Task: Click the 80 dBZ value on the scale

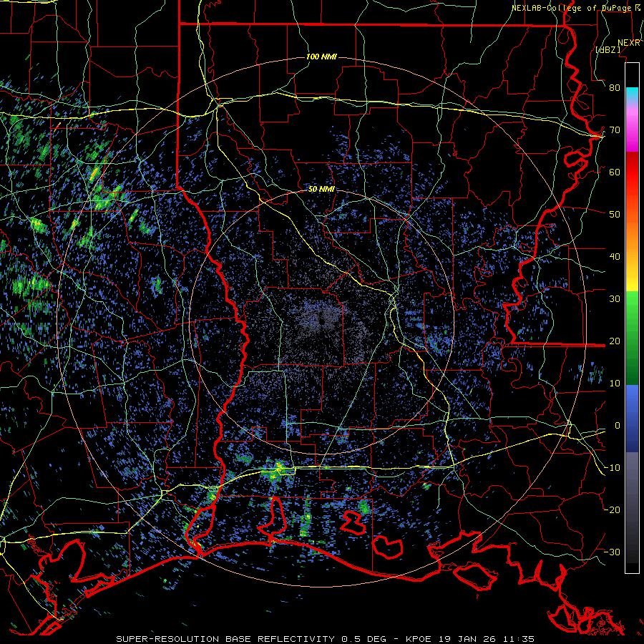Action: click(x=615, y=88)
